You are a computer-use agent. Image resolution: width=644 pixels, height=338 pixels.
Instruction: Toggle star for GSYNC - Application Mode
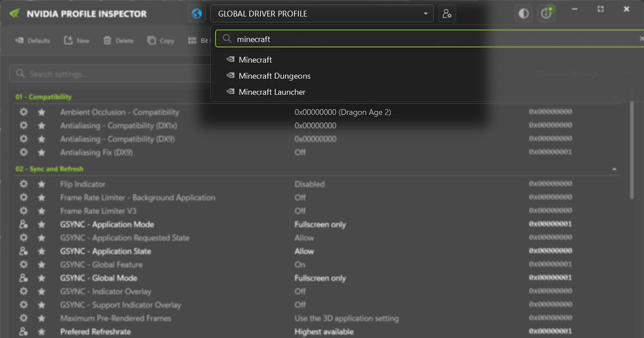point(41,224)
